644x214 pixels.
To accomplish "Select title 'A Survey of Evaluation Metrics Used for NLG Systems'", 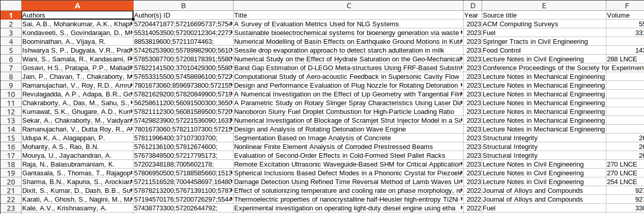I will coord(348,24).
